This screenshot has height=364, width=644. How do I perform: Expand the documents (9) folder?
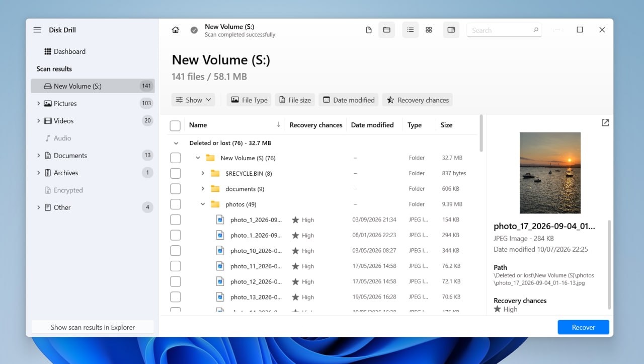pyautogui.click(x=203, y=189)
